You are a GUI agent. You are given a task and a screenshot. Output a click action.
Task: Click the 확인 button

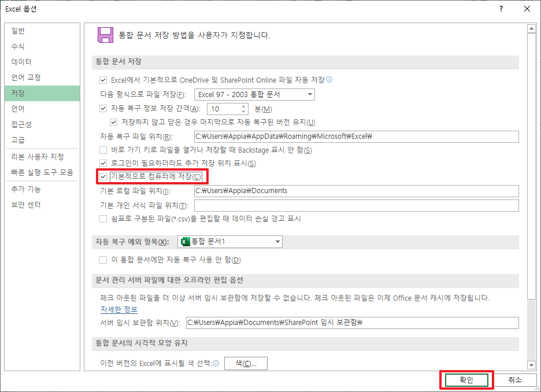[x=466, y=380]
